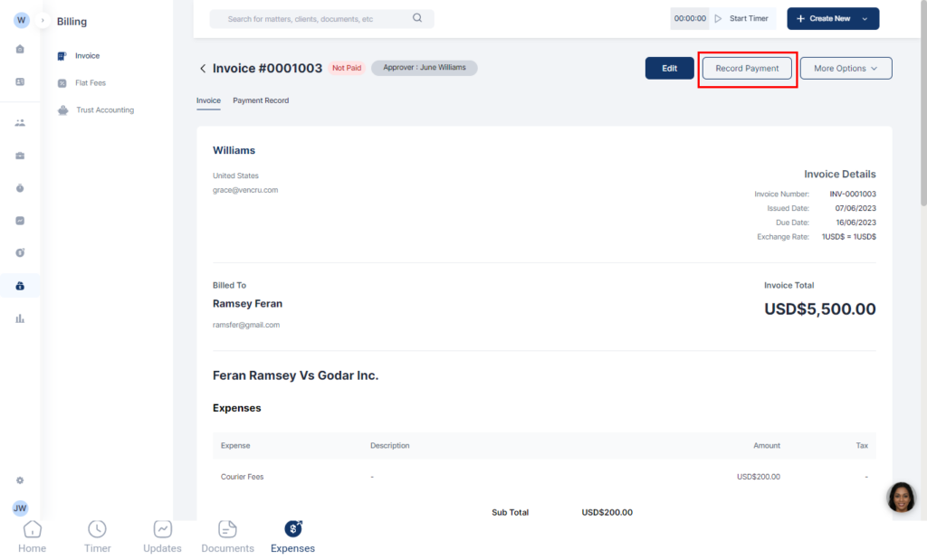Switch to the Payment Record tab
Image resolution: width=927 pixels, height=560 pixels.
(x=261, y=100)
